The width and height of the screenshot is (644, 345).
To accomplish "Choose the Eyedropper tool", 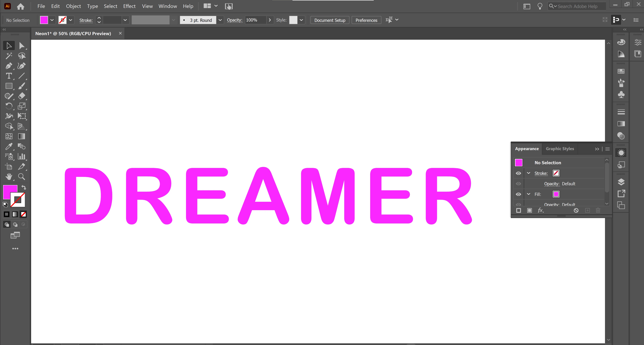I will (x=9, y=146).
